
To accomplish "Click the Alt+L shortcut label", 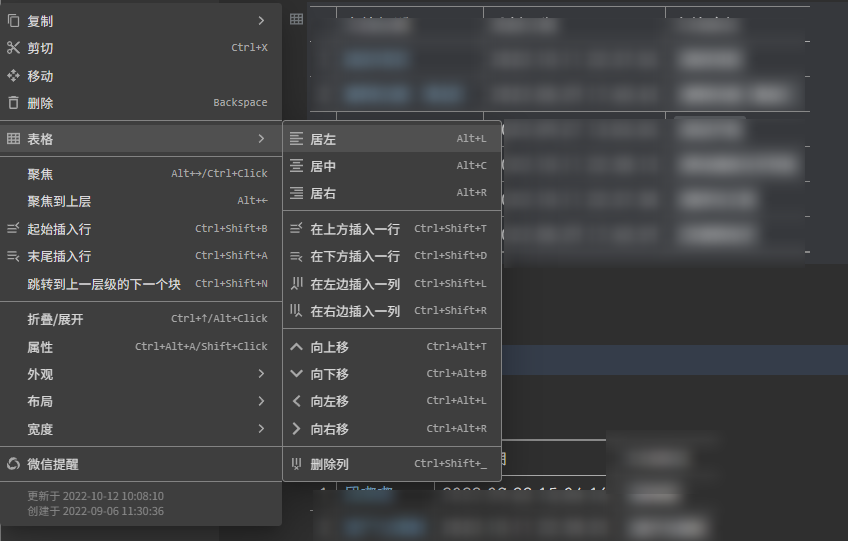I will (472, 138).
